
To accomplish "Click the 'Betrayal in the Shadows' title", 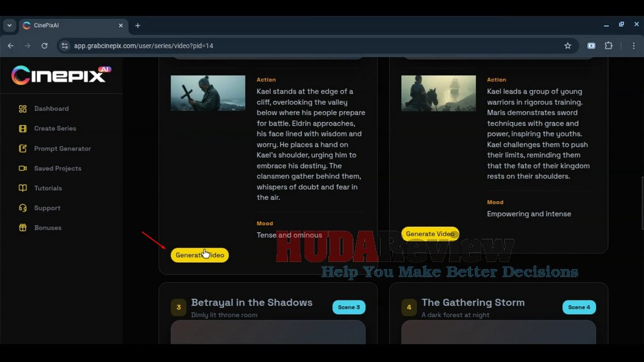I will 252,302.
